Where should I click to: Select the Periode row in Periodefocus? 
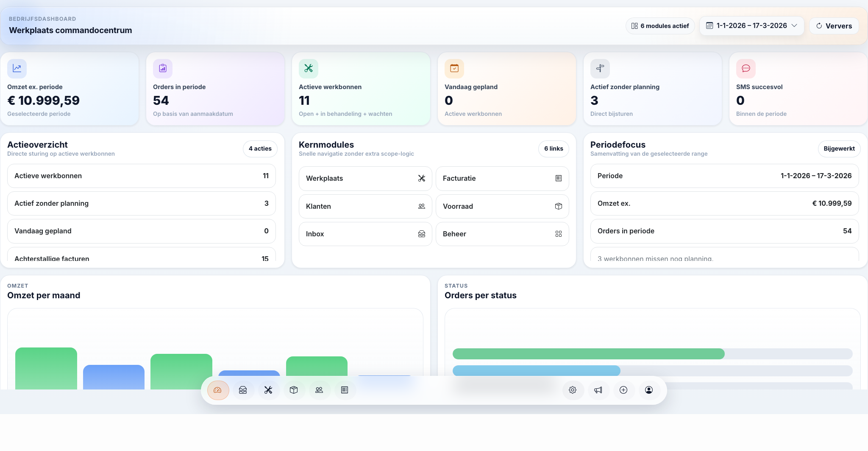(x=725, y=176)
